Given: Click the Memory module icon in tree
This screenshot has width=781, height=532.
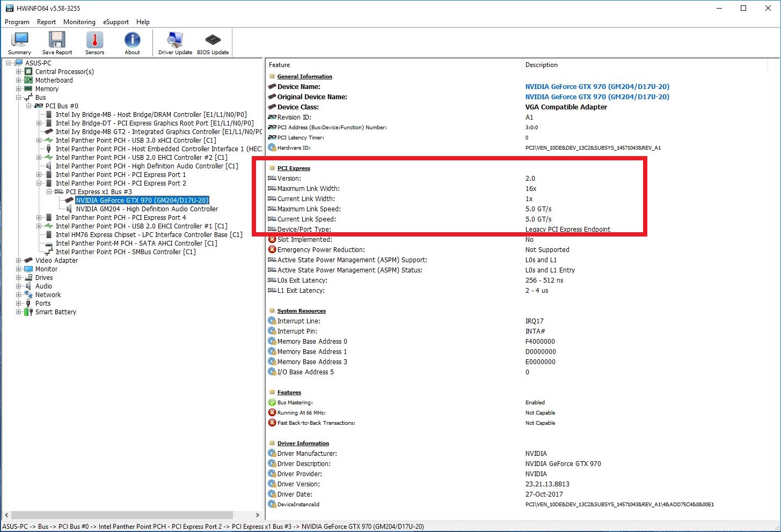Looking at the screenshot, I should pos(28,88).
